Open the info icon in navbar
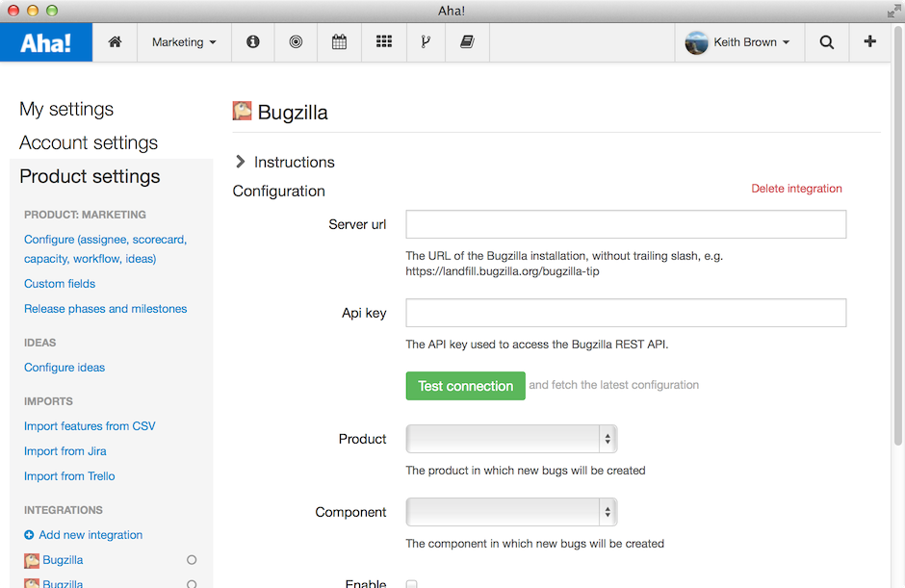The height and width of the screenshot is (588, 905). tap(253, 41)
